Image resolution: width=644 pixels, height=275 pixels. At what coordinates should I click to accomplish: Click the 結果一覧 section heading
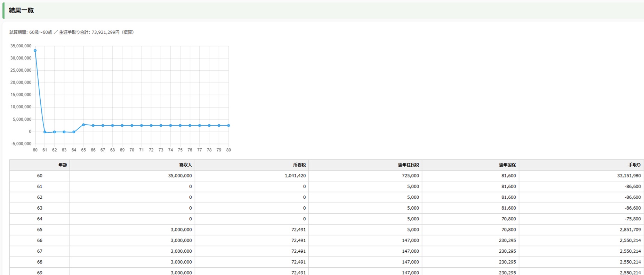tap(21, 10)
